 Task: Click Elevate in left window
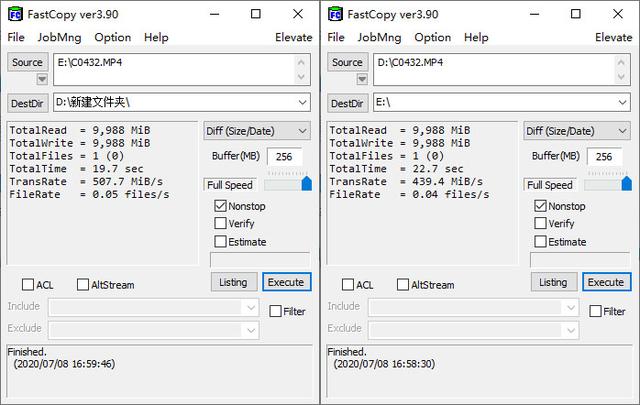[293, 37]
